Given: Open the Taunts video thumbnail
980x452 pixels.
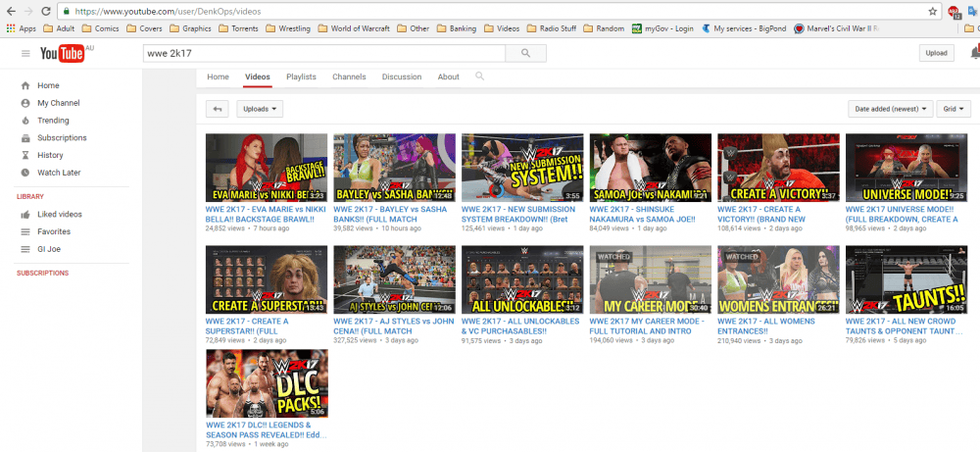Looking at the screenshot, I should point(906,279).
